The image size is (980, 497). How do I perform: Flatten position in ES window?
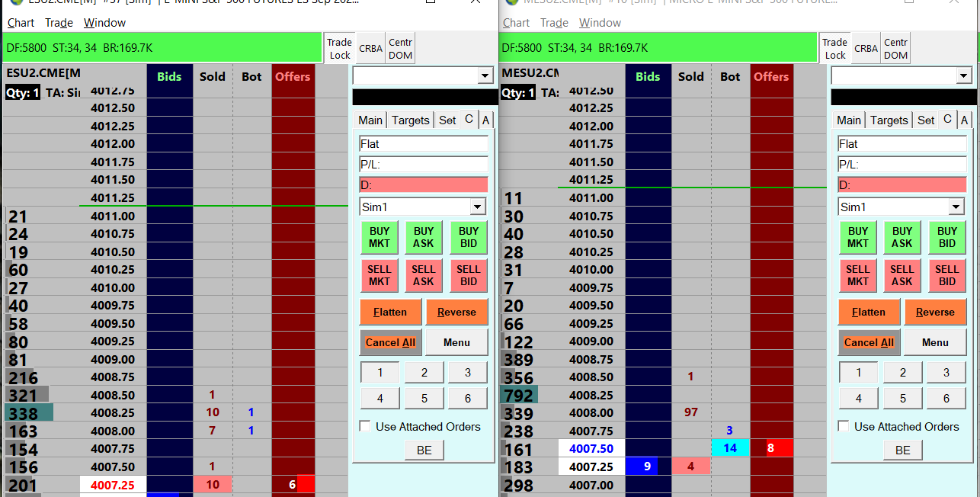[389, 312]
